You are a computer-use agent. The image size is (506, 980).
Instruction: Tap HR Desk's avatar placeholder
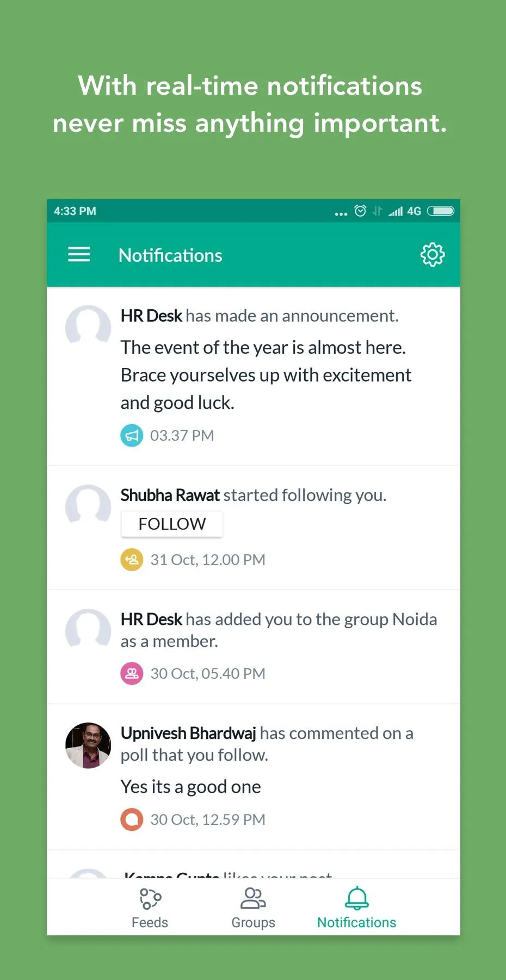pyautogui.click(x=88, y=328)
